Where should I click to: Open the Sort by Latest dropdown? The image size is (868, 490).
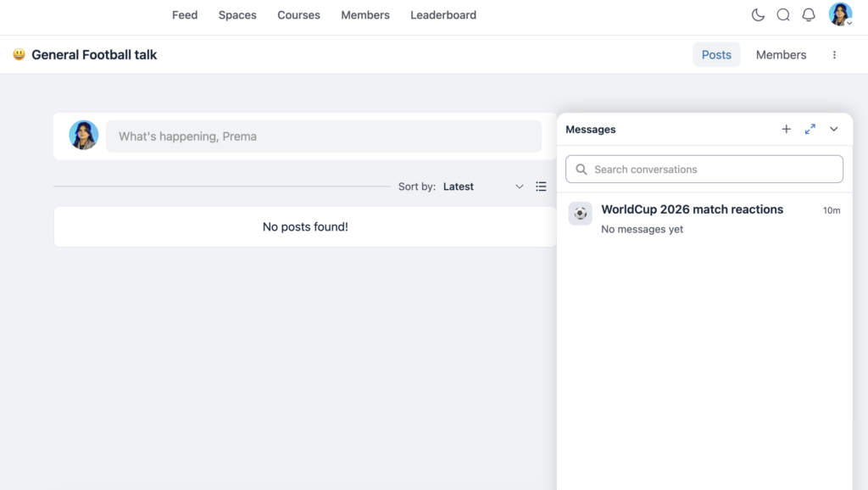click(x=483, y=187)
